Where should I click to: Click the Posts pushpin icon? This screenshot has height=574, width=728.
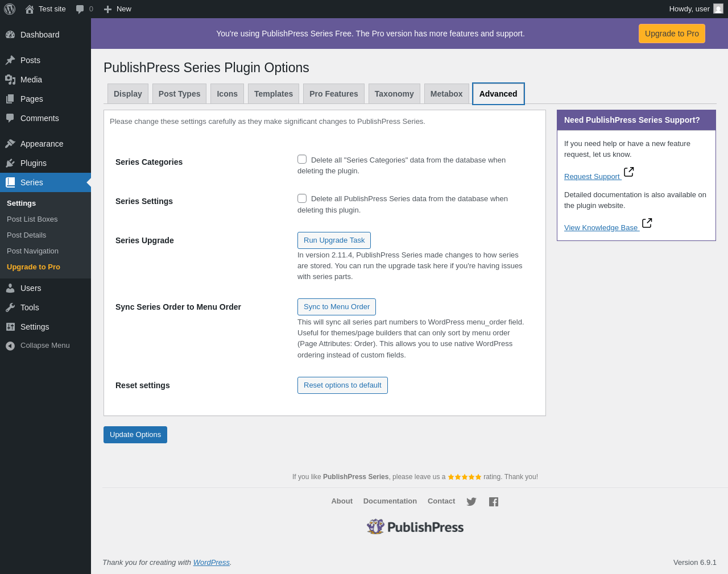pyautogui.click(x=10, y=60)
